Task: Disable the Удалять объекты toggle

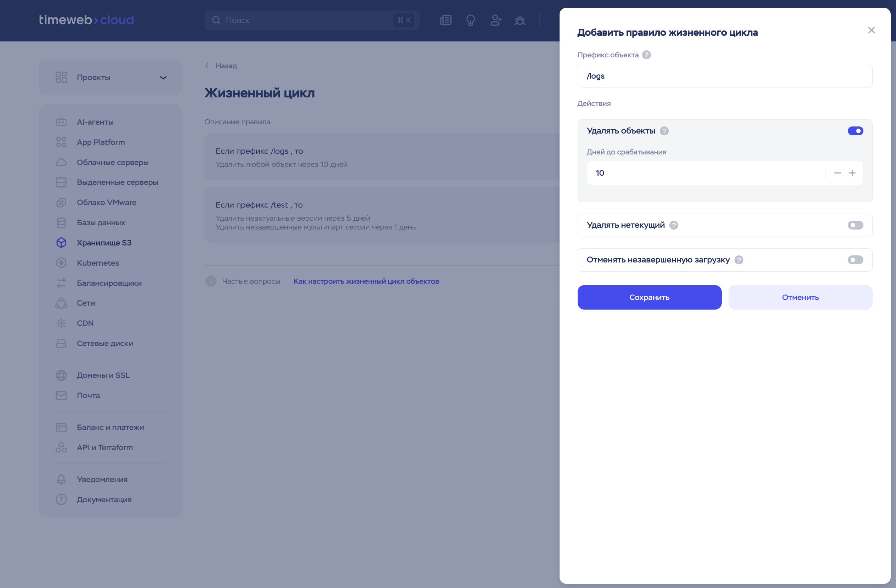Action: (855, 131)
